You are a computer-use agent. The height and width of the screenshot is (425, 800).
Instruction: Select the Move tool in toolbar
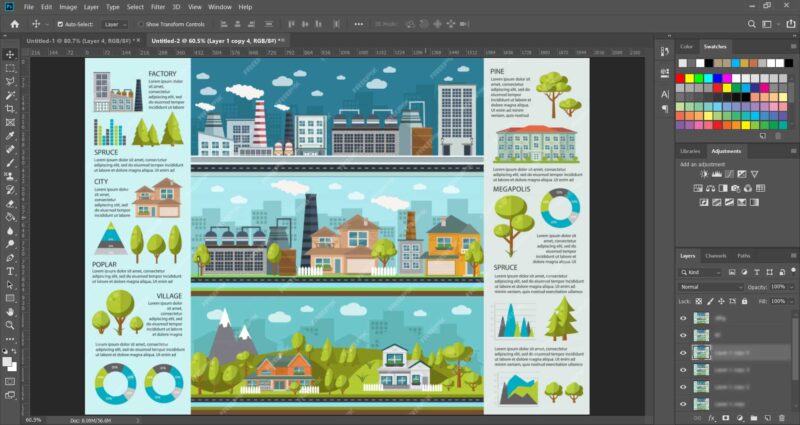pyautogui.click(x=10, y=54)
